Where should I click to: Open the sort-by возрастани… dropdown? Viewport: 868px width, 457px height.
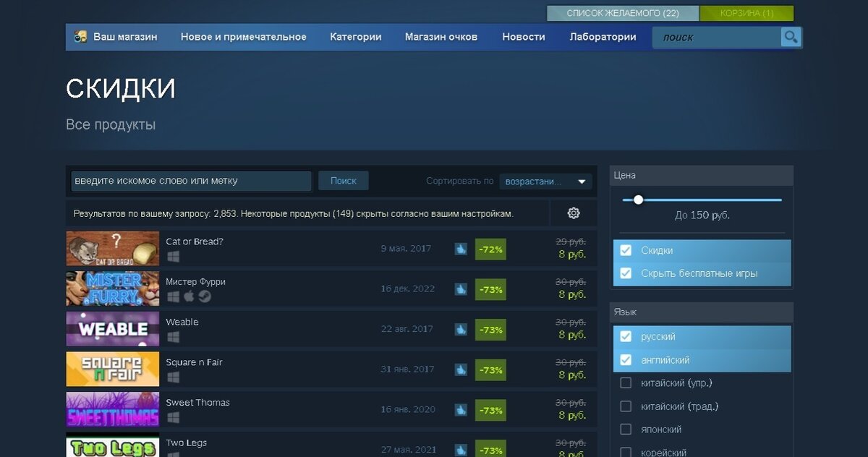point(545,181)
